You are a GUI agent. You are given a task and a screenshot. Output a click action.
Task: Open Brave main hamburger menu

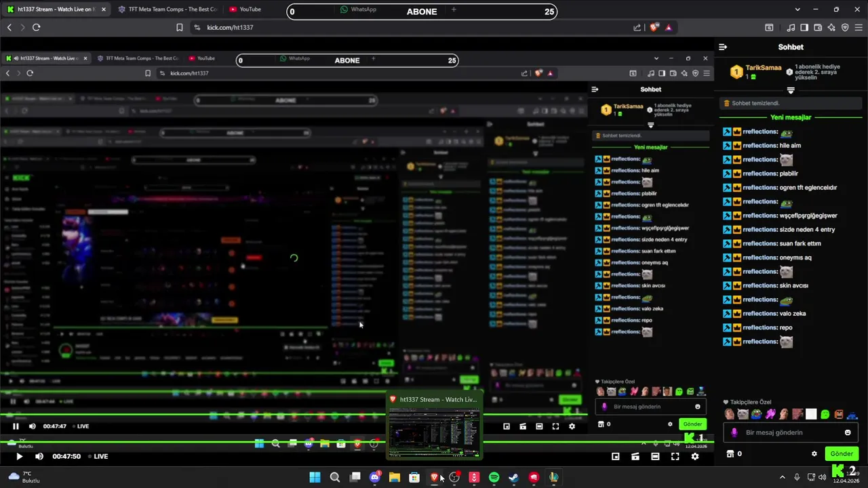[x=859, y=28]
